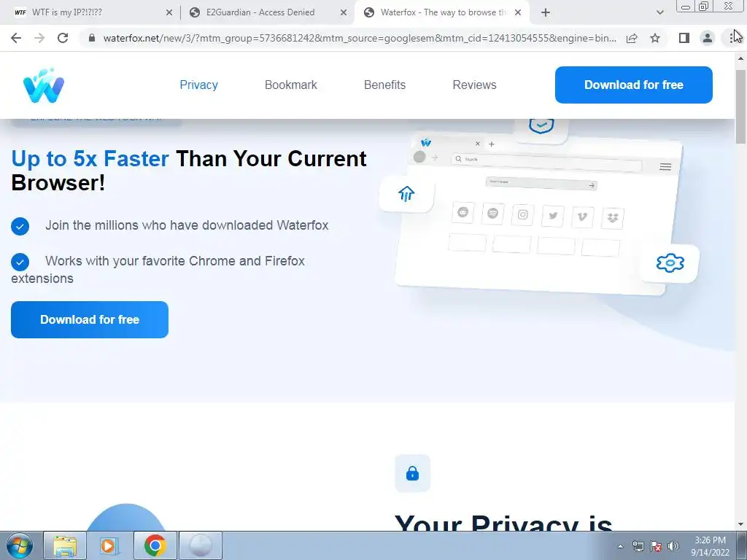Screen dimensions: 747x560
Task: Click the shield illustration icon
Action: pos(541,125)
